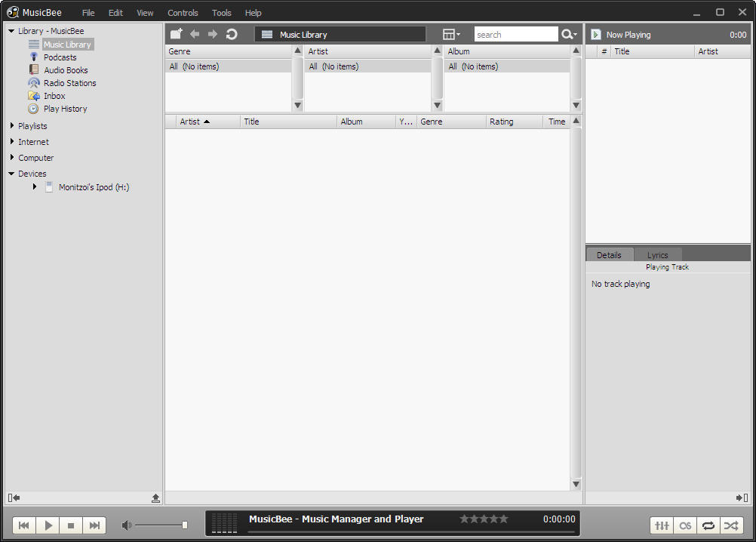Switch to the Details tab
This screenshot has width=756, height=542.
609,254
